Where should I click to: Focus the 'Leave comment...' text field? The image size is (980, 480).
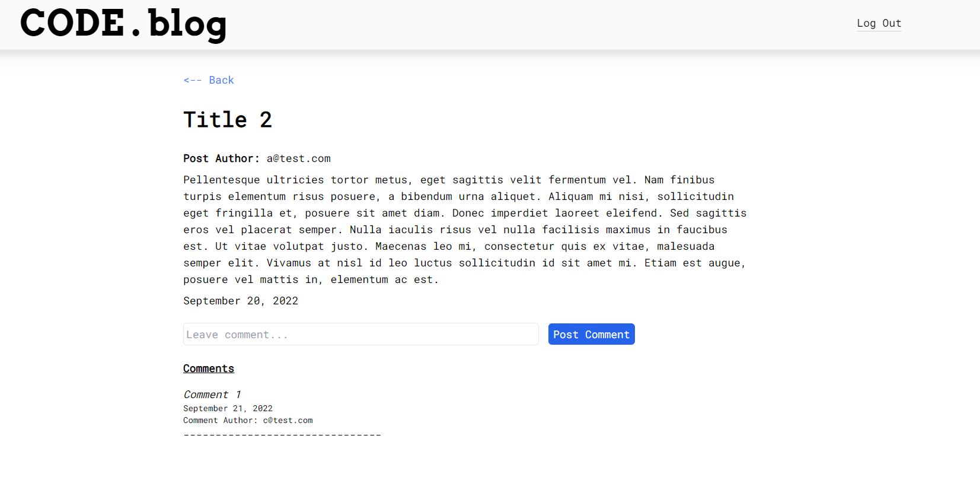tap(361, 334)
